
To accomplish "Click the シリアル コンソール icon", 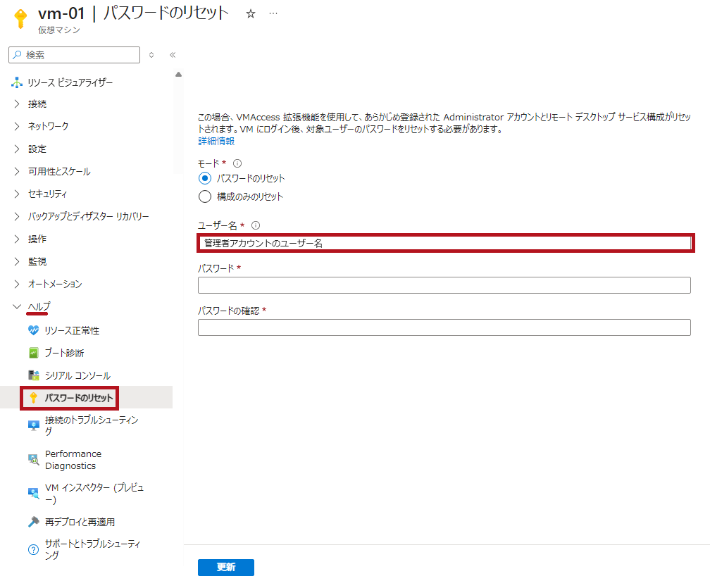I will point(34,375).
